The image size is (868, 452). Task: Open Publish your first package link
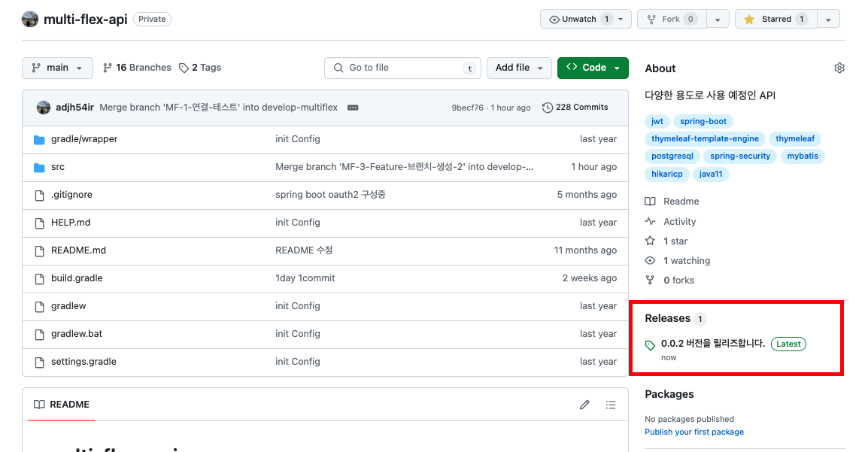point(694,432)
